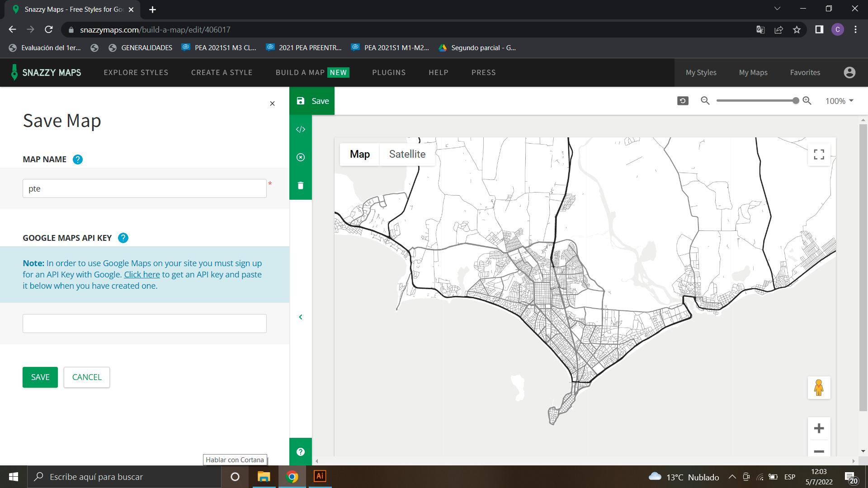Click the zoom slider handle
The width and height of the screenshot is (868, 488).
point(796,101)
